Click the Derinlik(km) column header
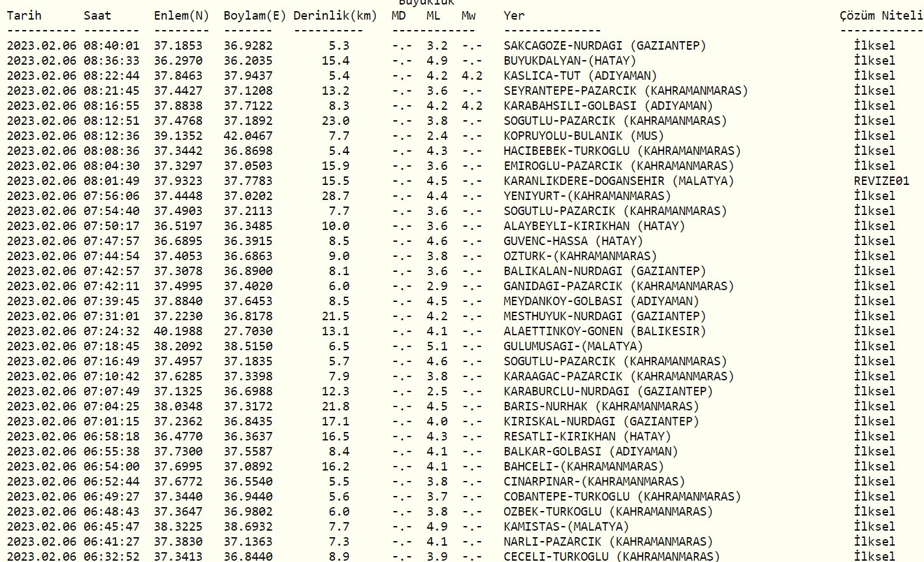Viewport: 924px width, 562px height. tap(335, 16)
